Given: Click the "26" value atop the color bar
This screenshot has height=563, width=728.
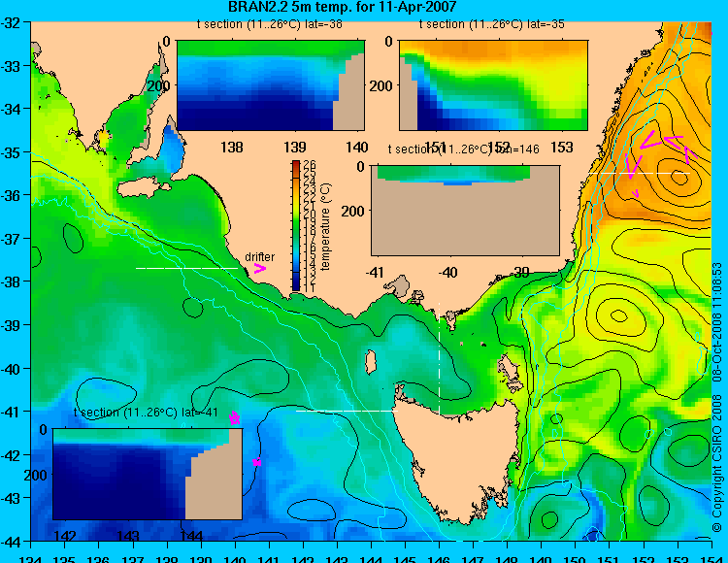Looking at the screenshot, I should tap(310, 164).
